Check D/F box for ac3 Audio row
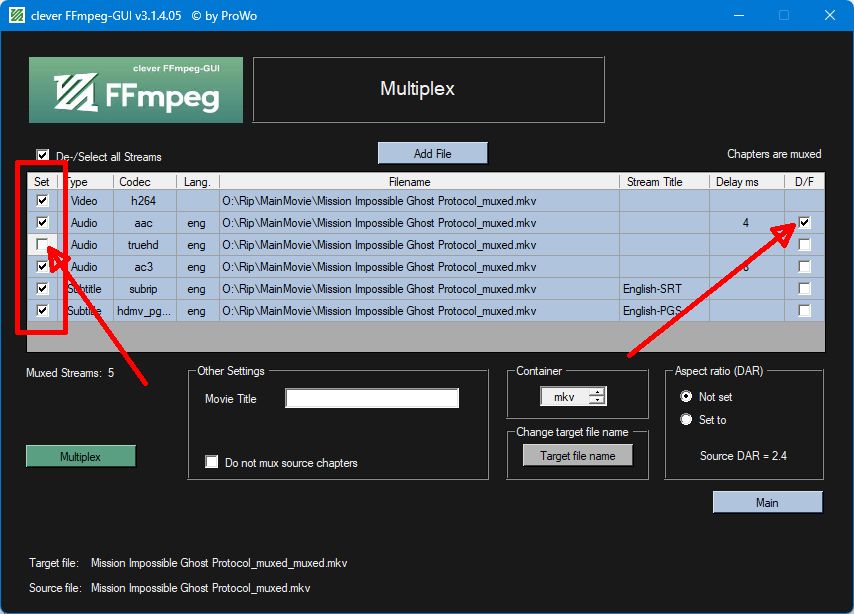Screen dimensions: 854x614 tap(804, 266)
